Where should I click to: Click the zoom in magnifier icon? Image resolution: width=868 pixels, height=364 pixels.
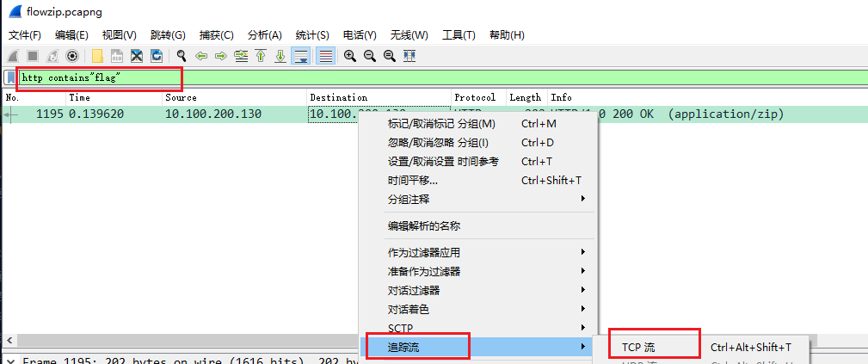[x=350, y=56]
